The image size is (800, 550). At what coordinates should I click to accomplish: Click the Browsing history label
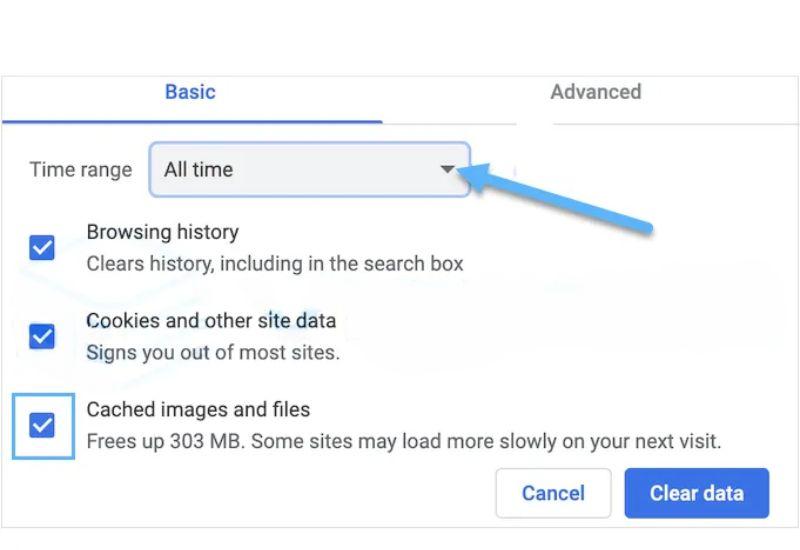pyautogui.click(x=163, y=232)
